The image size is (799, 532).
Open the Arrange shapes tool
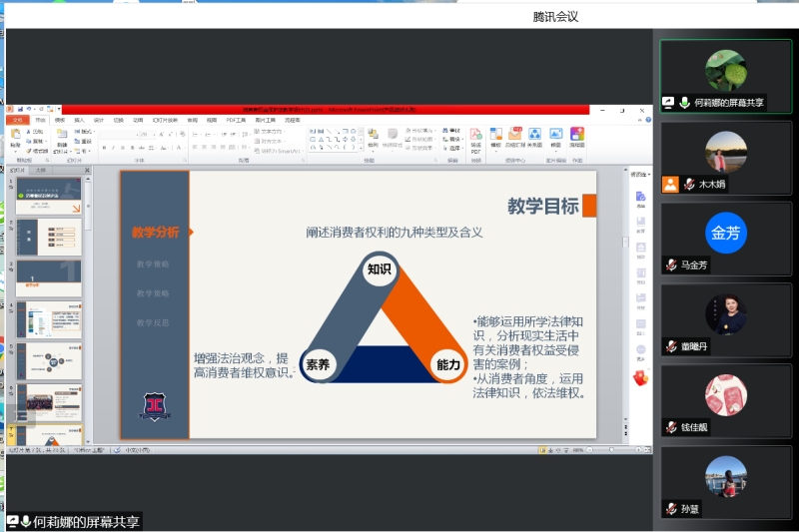[370, 137]
